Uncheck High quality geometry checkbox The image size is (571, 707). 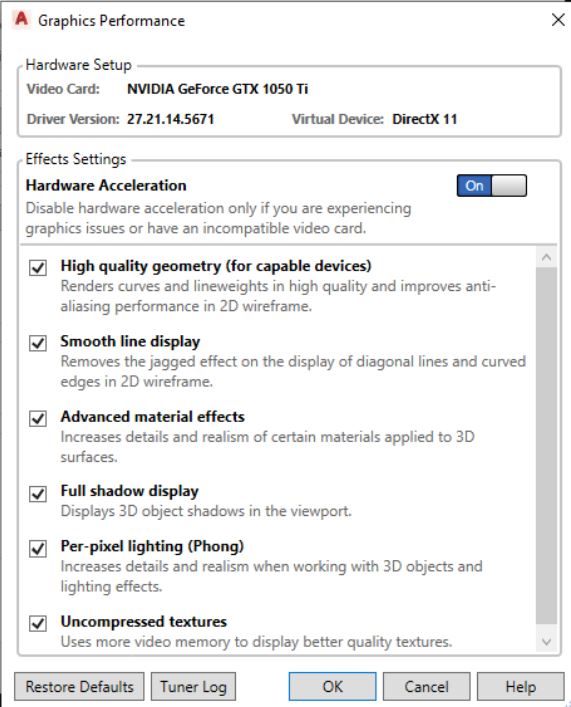coord(38,267)
